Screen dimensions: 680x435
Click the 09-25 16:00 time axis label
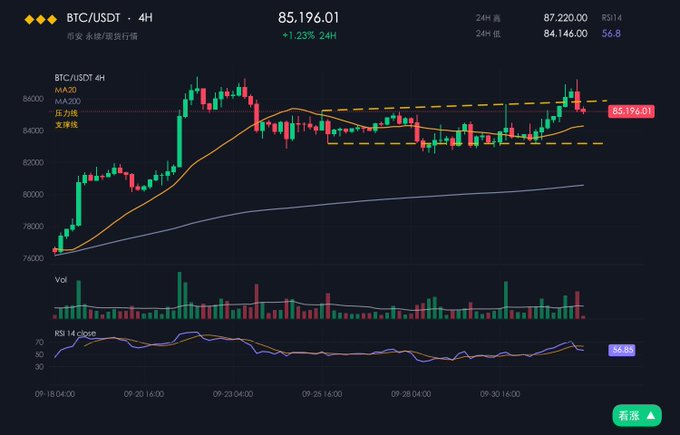[x=322, y=394]
